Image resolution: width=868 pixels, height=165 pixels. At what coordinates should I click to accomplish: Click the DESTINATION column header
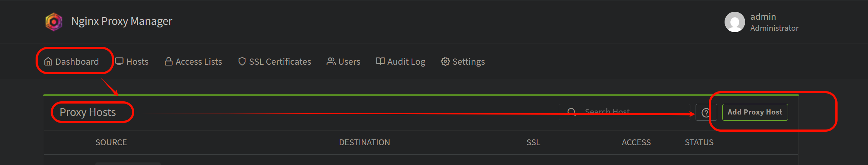(364, 142)
